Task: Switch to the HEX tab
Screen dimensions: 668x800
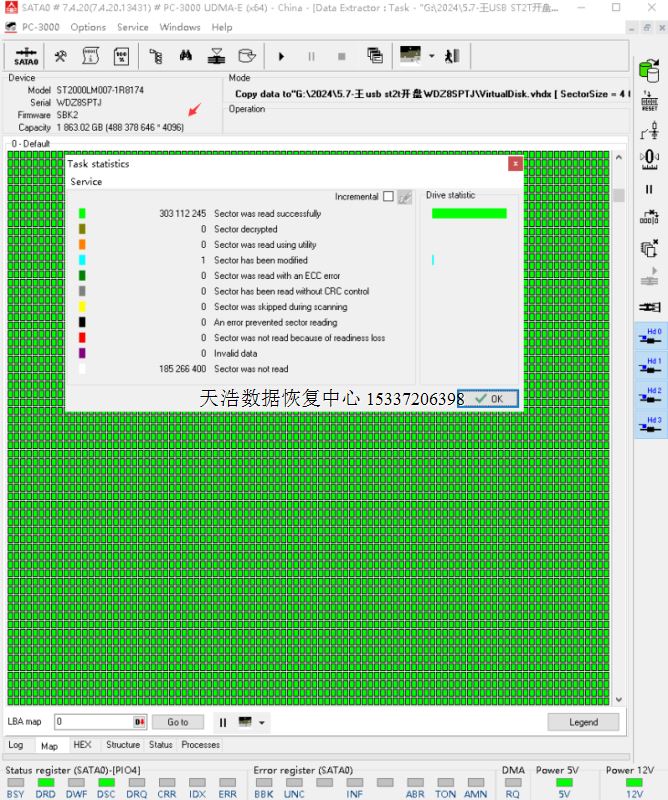Action: click(82, 745)
